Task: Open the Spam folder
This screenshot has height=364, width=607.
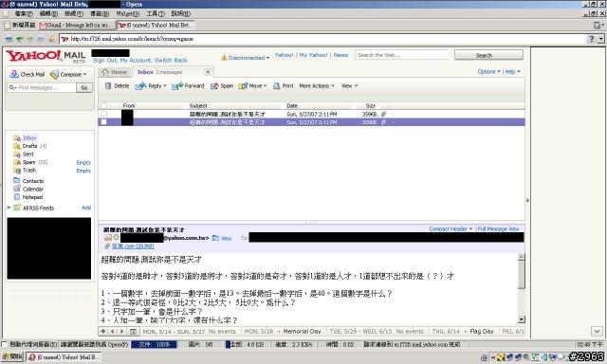Action: click(30, 162)
